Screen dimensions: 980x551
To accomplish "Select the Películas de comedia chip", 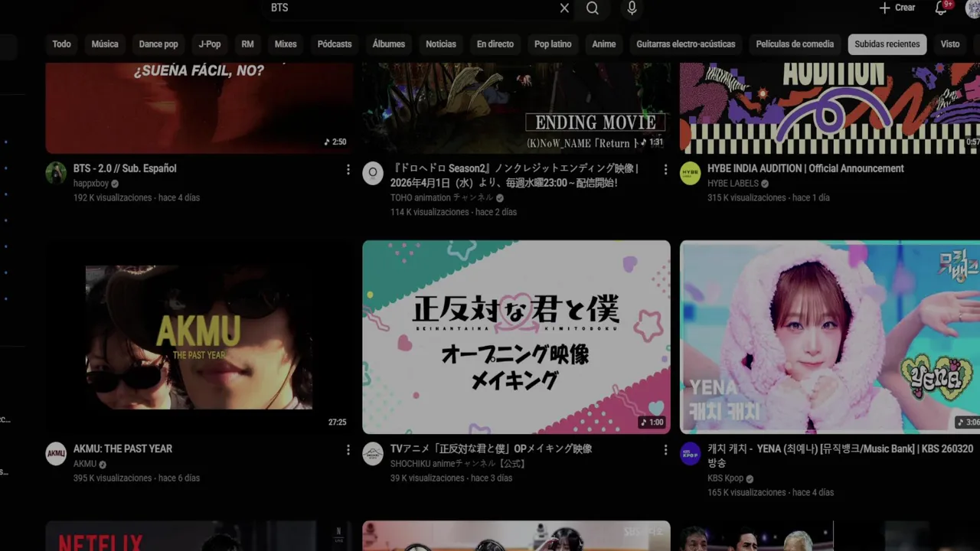I will pos(795,44).
